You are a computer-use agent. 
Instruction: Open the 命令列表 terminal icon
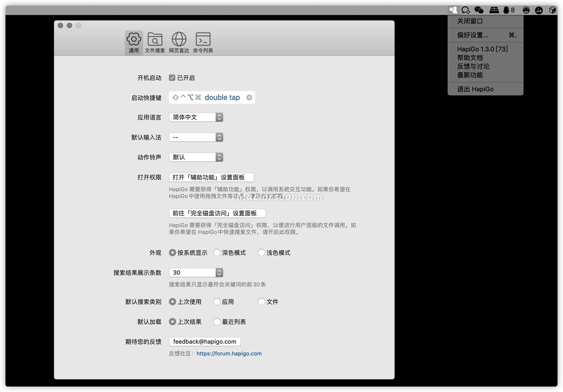(x=202, y=41)
